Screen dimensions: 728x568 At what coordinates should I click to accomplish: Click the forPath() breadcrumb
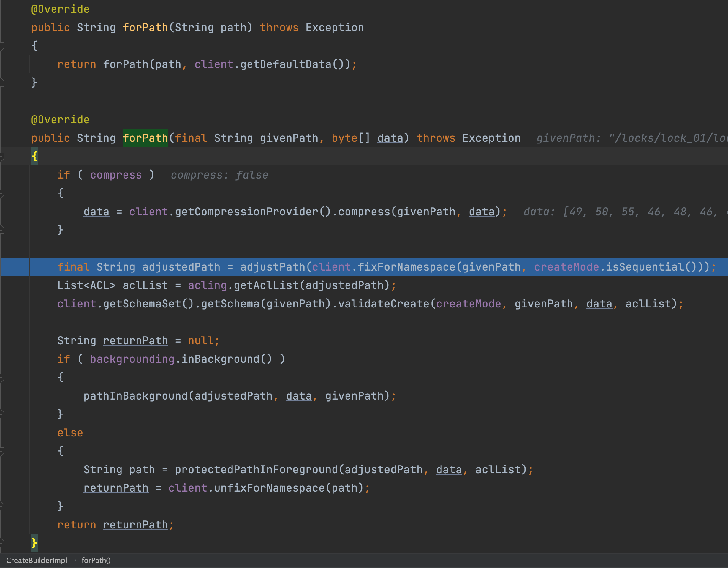coord(96,560)
